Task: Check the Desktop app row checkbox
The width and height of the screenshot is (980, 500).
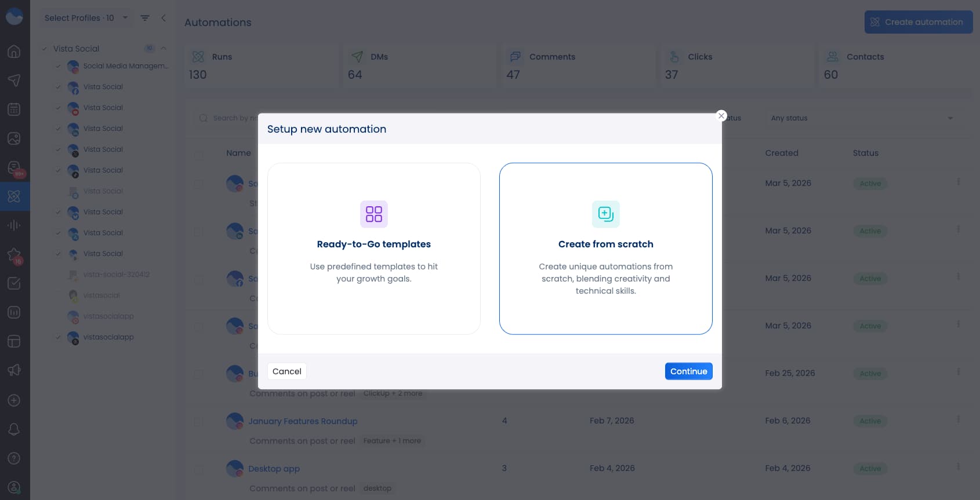Action: 198,469
